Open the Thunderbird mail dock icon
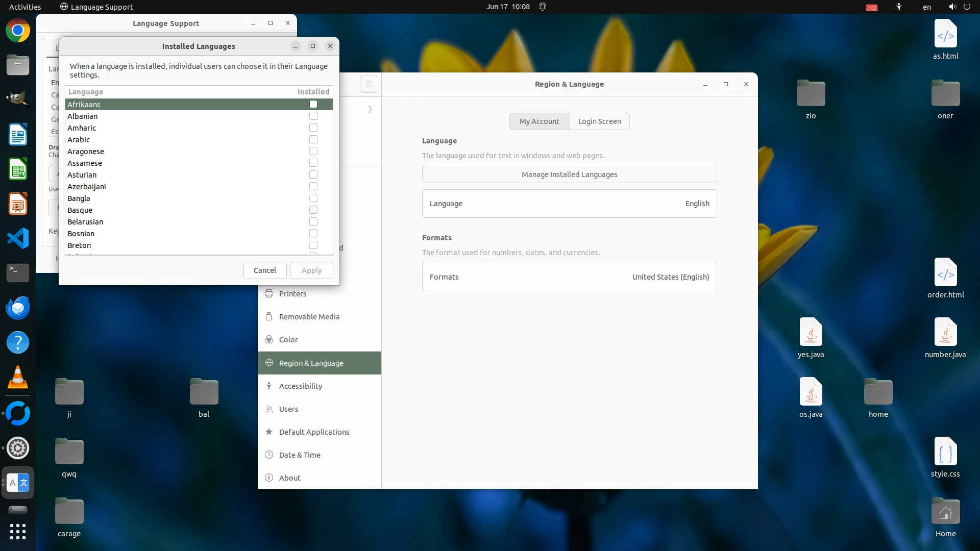 [18, 308]
